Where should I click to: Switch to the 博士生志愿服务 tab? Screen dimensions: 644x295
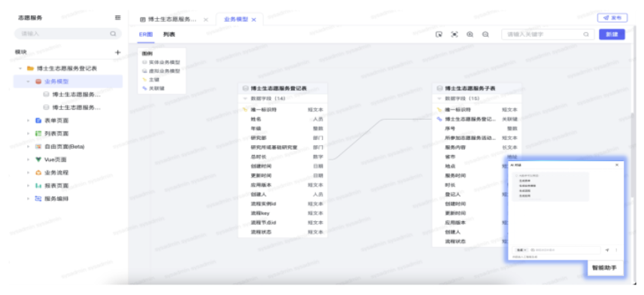(172, 20)
